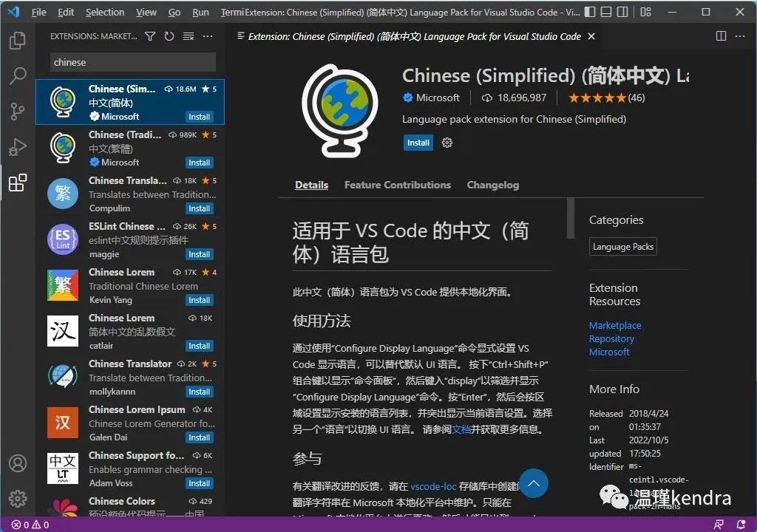Switch to the Changelog tab
Viewport: 757px width, 532px height.
(493, 185)
